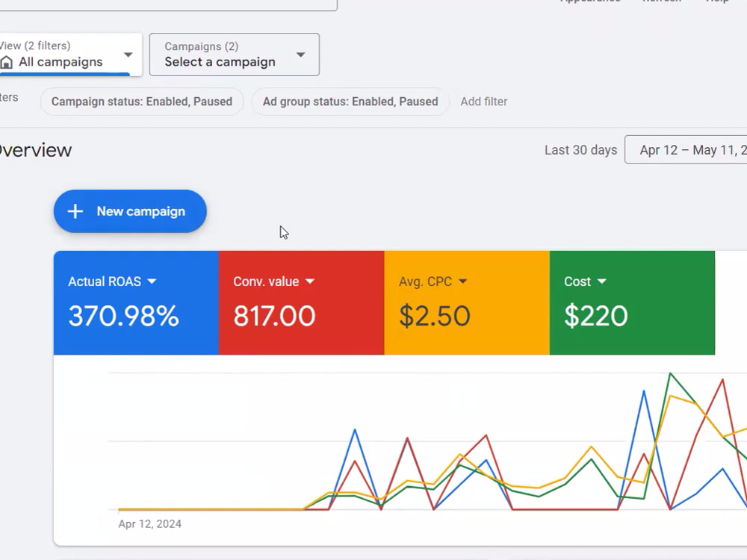Click the plus icon on New campaign
Screen dimensions: 747x560
point(75,211)
